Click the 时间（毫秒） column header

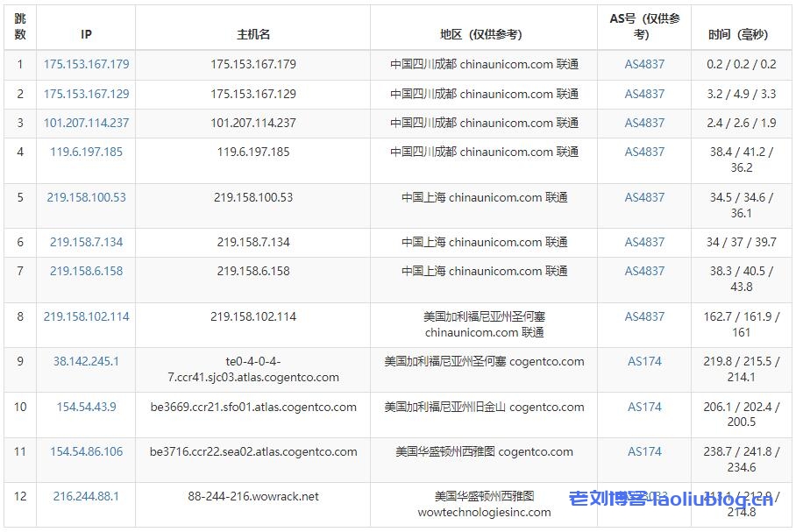tap(737, 34)
